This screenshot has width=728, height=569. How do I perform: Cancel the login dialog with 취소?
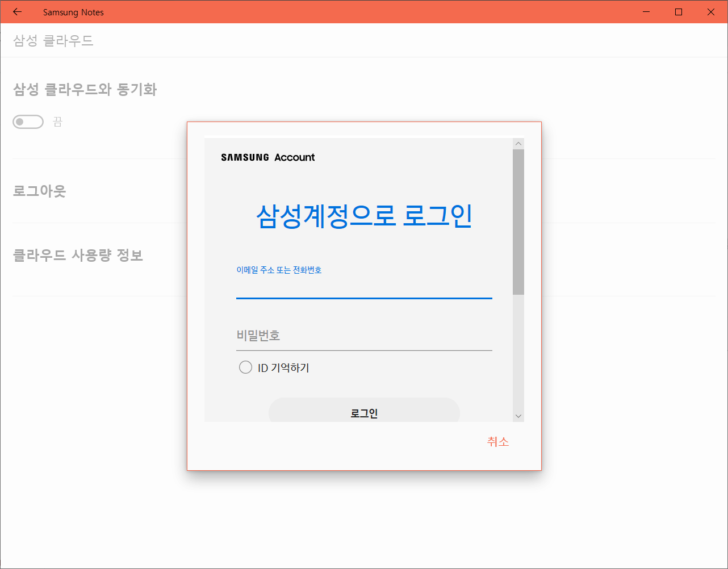(x=498, y=441)
